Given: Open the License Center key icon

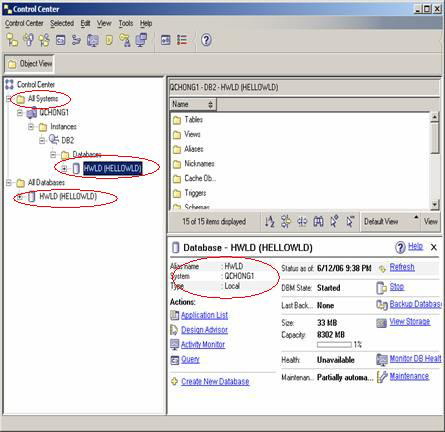Looking at the screenshot, I should [125, 40].
